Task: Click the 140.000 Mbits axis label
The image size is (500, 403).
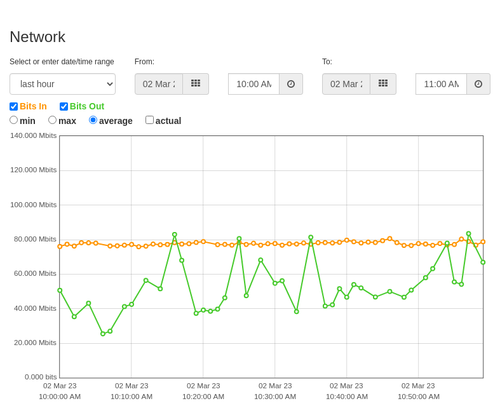Action: (33, 136)
